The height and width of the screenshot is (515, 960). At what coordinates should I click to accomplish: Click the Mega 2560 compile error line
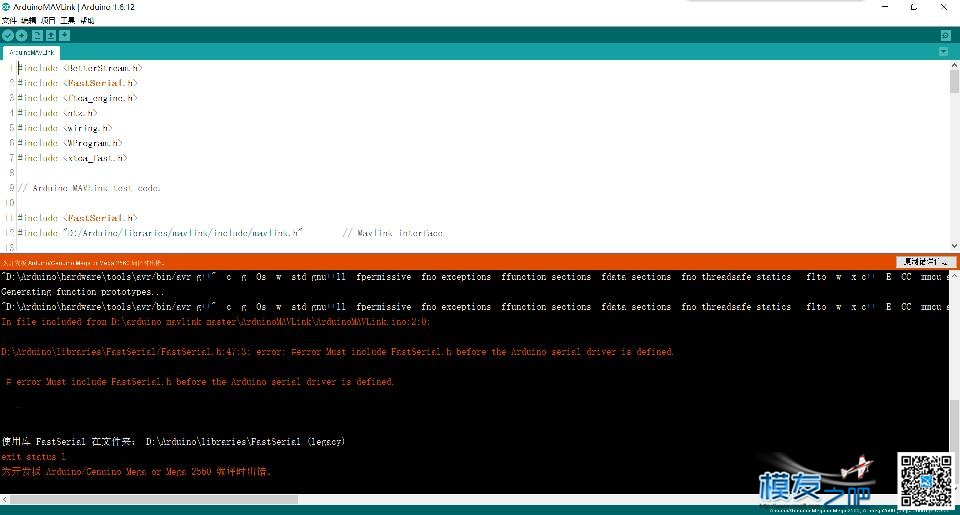click(x=135, y=472)
